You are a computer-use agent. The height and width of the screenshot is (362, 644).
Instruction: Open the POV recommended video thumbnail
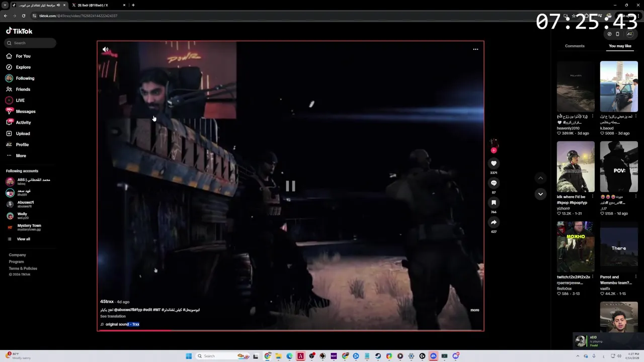(x=619, y=166)
